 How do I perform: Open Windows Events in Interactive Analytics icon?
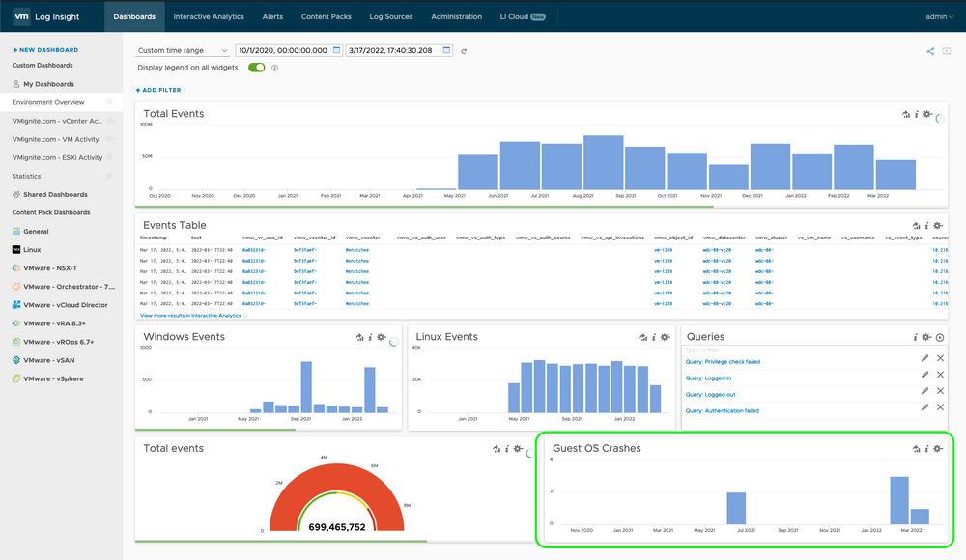coord(358,337)
